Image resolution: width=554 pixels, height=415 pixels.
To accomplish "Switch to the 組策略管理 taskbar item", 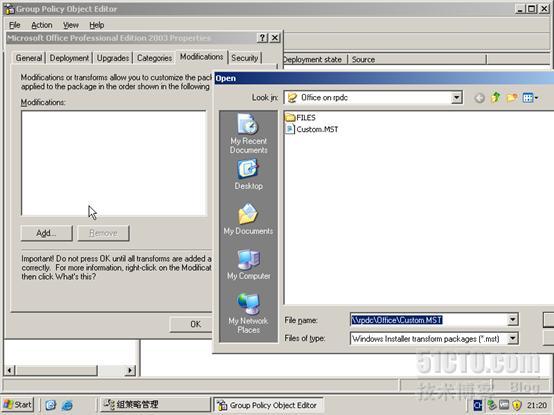I will point(155,405).
